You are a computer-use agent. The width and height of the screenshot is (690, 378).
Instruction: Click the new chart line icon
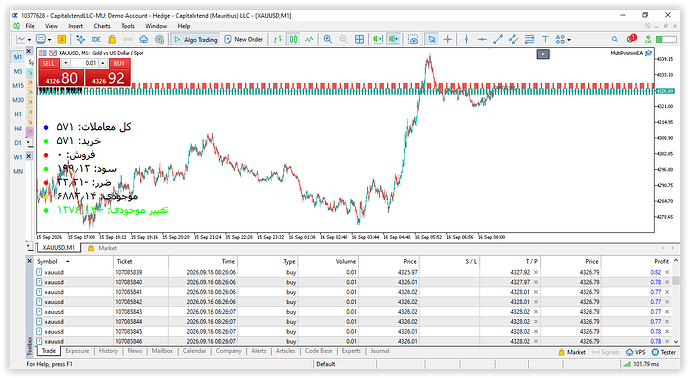[x=21, y=39]
